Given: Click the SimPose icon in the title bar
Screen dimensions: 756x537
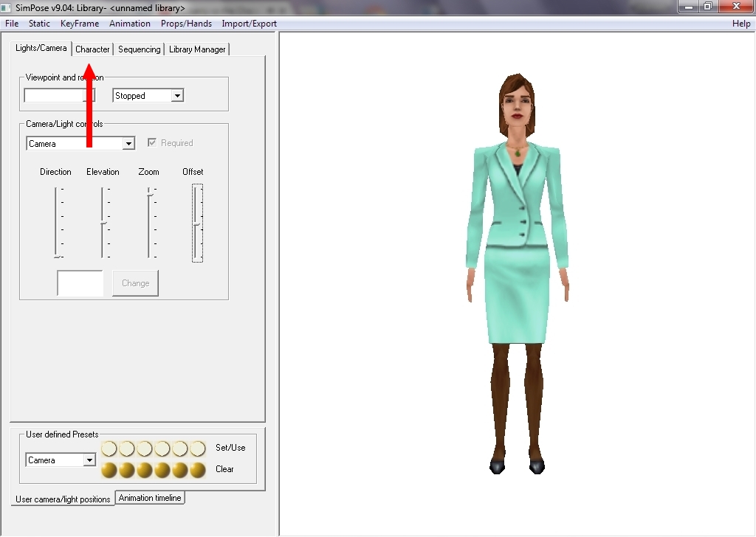Looking at the screenshot, I should coord(7,8).
